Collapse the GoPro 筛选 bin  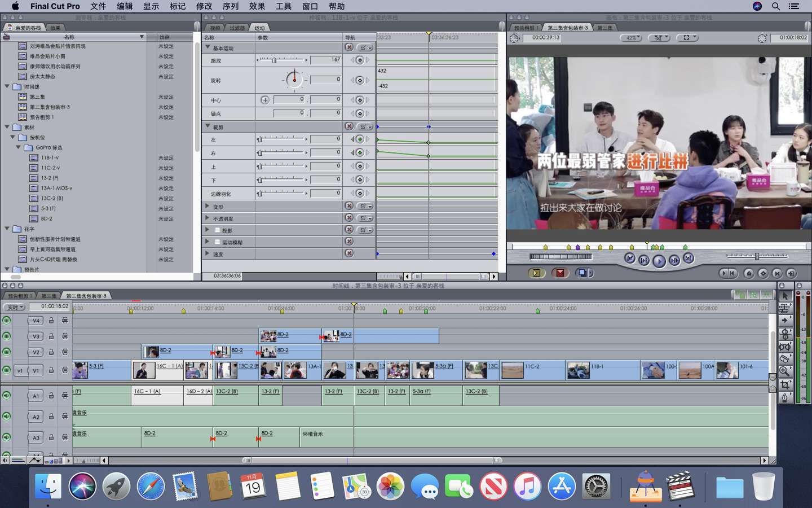point(18,147)
